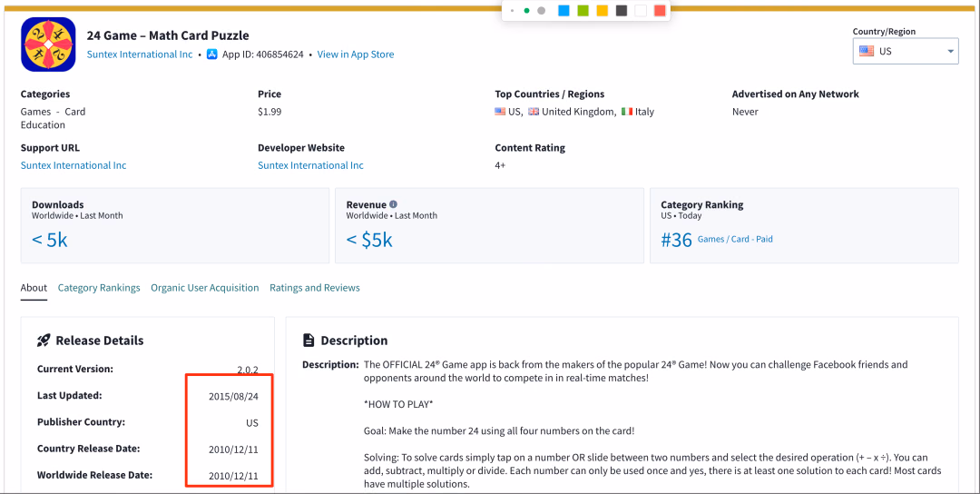980x494 pixels.
Task: Click the info icon next to Revenue
Action: pyautogui.click(x=393, y=204)
